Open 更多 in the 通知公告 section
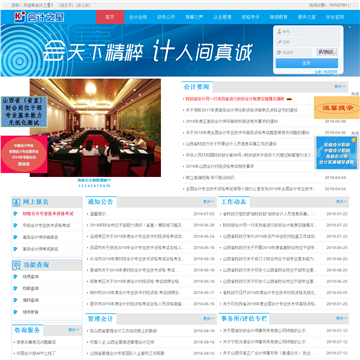360x360 pixels. pos(209,202)
